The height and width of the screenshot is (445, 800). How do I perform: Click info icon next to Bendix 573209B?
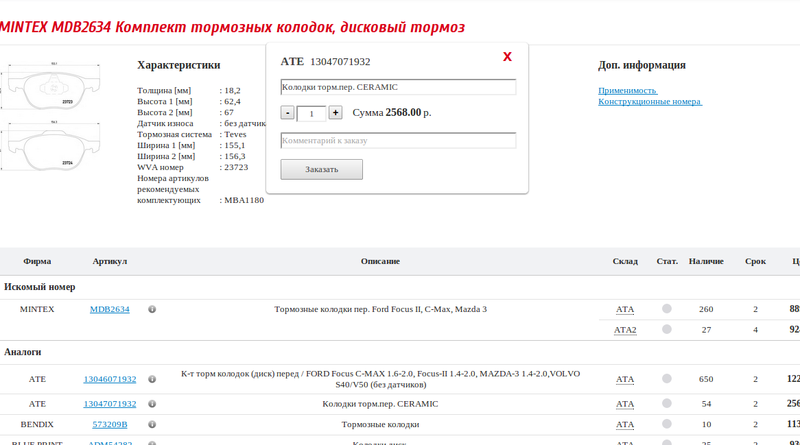(x=152, y=425)
